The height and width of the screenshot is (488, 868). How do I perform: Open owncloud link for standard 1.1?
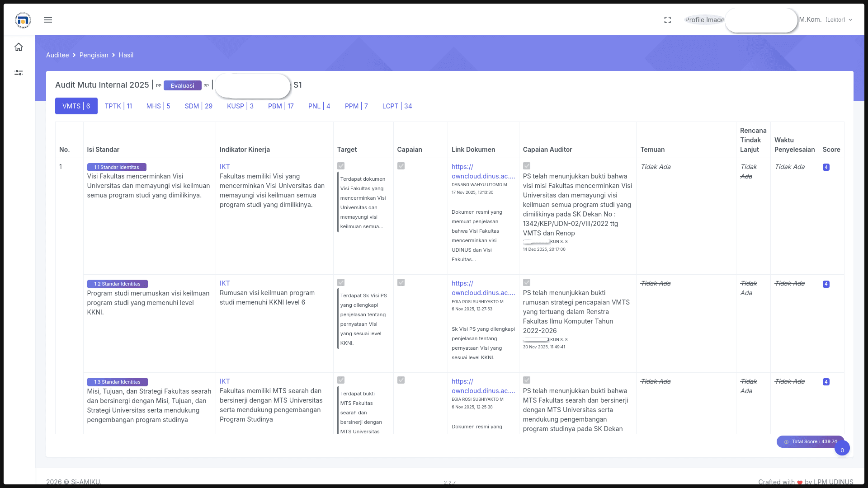click(483, 172)
